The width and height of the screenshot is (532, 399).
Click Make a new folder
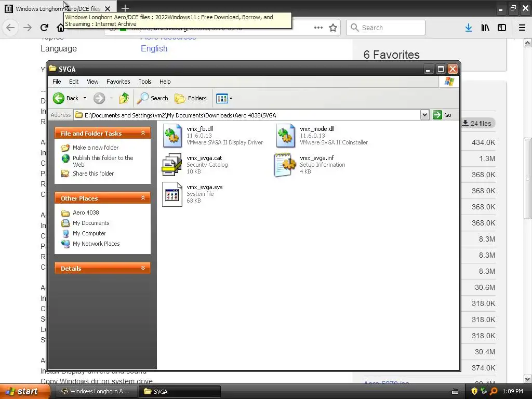(x=96, y=148)
